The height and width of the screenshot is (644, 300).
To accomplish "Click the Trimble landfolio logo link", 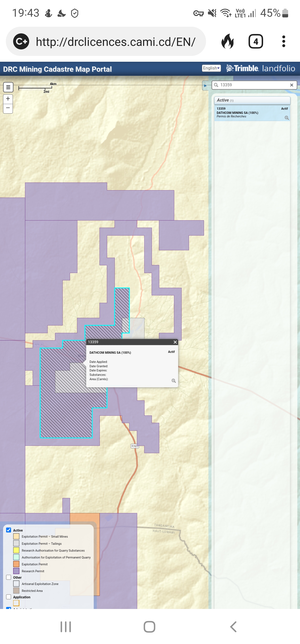I will tap(261, 68).
